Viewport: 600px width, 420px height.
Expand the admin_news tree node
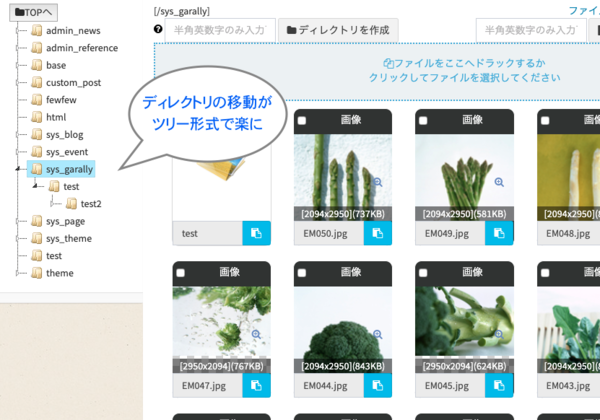17,30
